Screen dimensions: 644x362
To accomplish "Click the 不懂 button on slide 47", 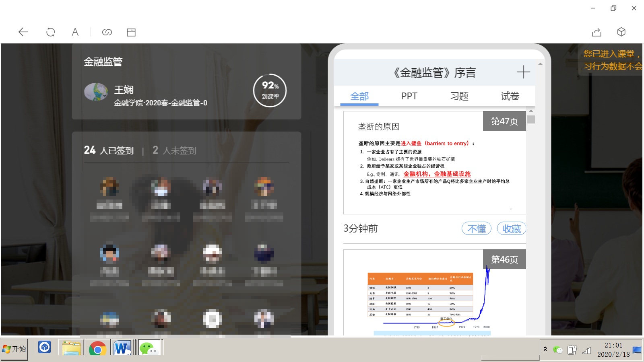I will coord(476,228).
